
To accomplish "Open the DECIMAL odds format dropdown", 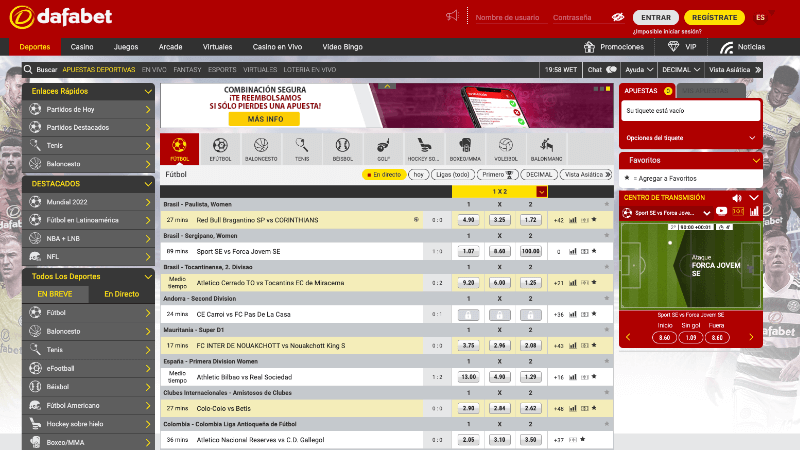I will pyautogui.click(x=681, y=69).
